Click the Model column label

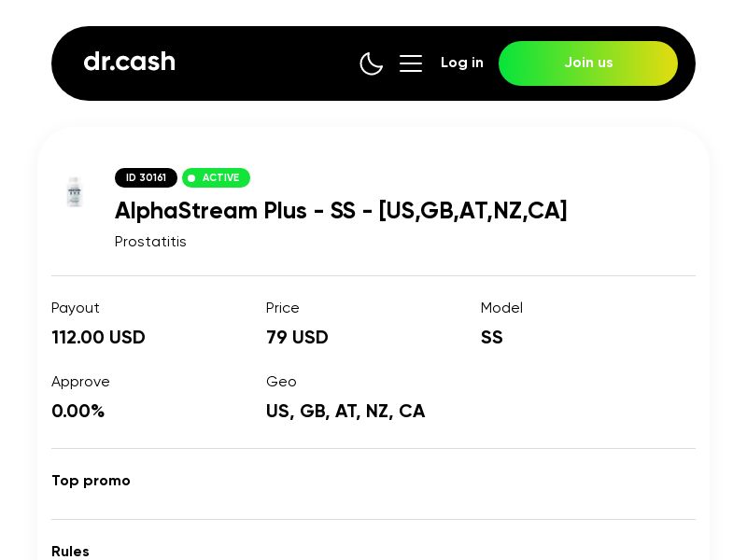(501, 308)
